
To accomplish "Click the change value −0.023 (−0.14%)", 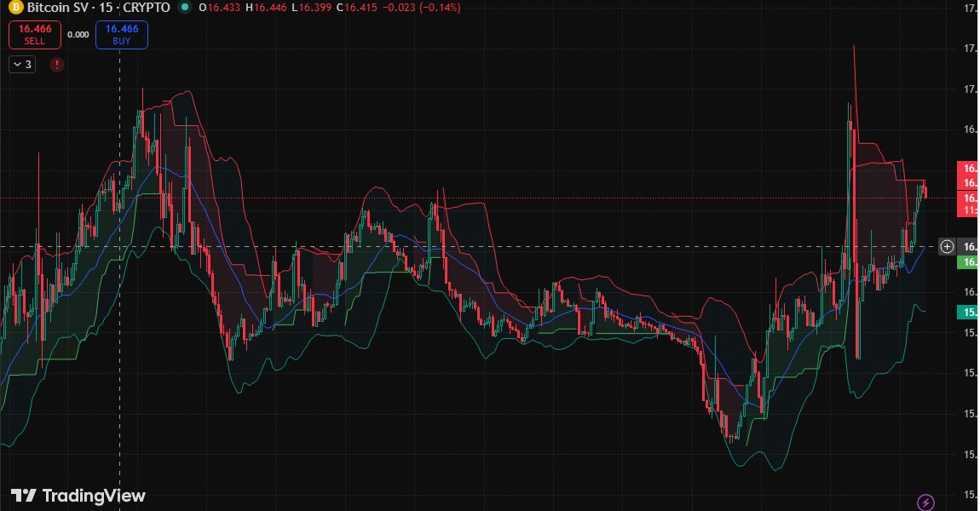I will [x=422, y=8].
